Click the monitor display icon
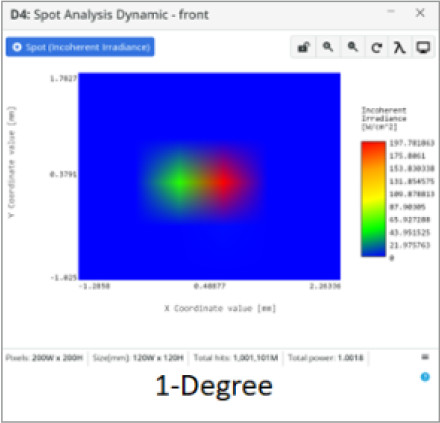Screen dimensions: 440x423 423,48
